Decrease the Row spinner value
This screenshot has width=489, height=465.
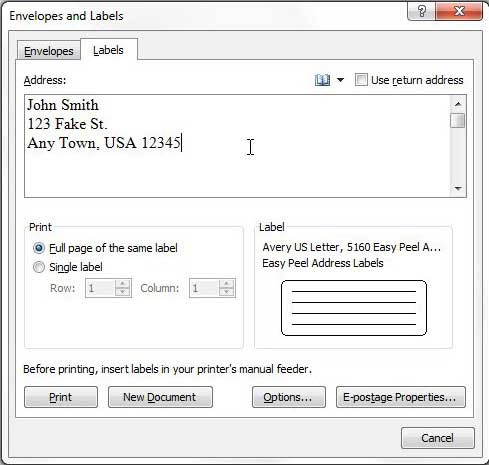123,292
